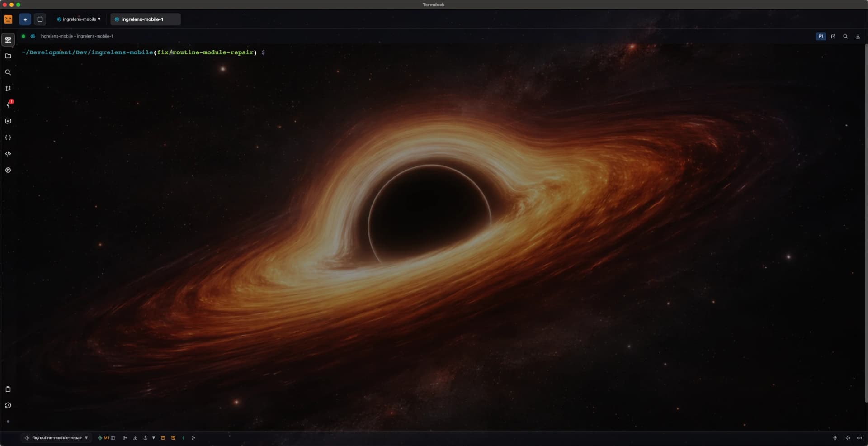Expand the push options arrow in status bar

pyautogui.click(x=154, y=438)
